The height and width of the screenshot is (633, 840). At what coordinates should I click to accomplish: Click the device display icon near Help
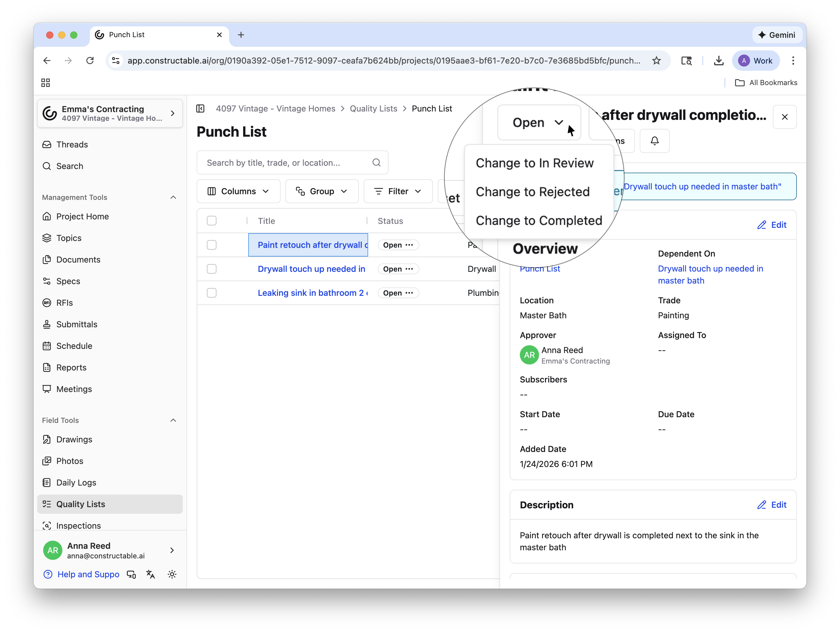click(131, 574)
